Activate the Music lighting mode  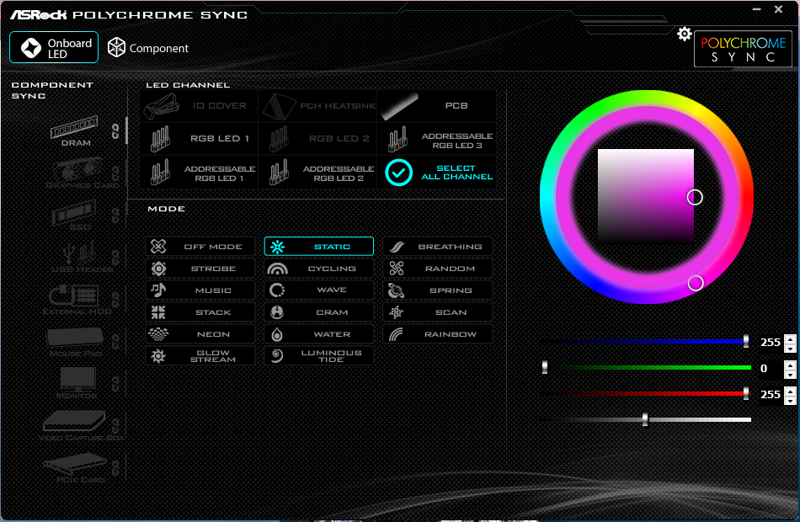click(200, 290)
